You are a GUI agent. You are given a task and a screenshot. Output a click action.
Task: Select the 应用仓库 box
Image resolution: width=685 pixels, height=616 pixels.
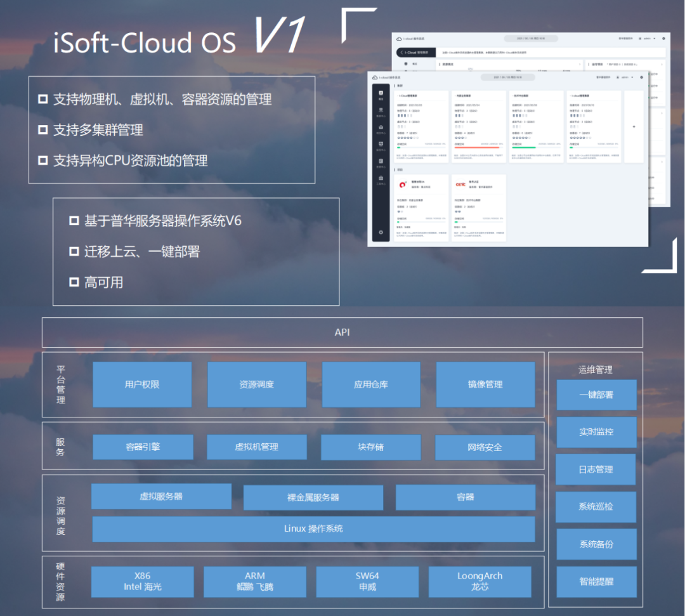(x=371, y=384)
